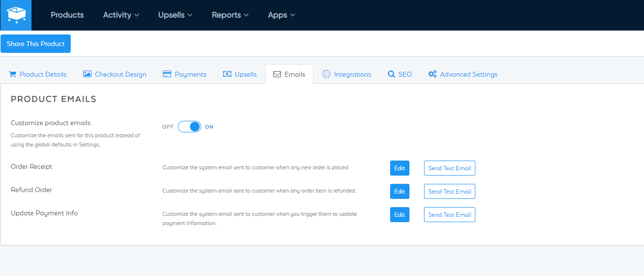The width and height of the screenshot is (644, 276).
Task: Click the Order Receipt row label
Action: [31, 166]
